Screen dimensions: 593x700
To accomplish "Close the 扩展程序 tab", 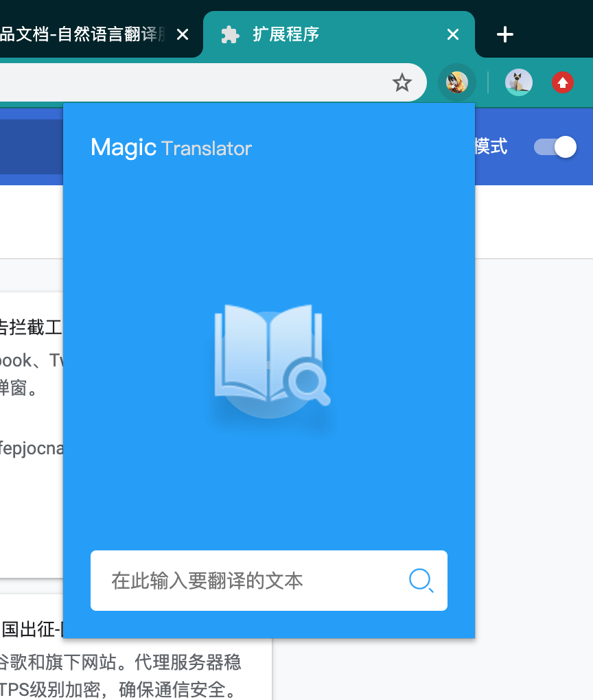I will pyautogui.click(x=452, y=34).
